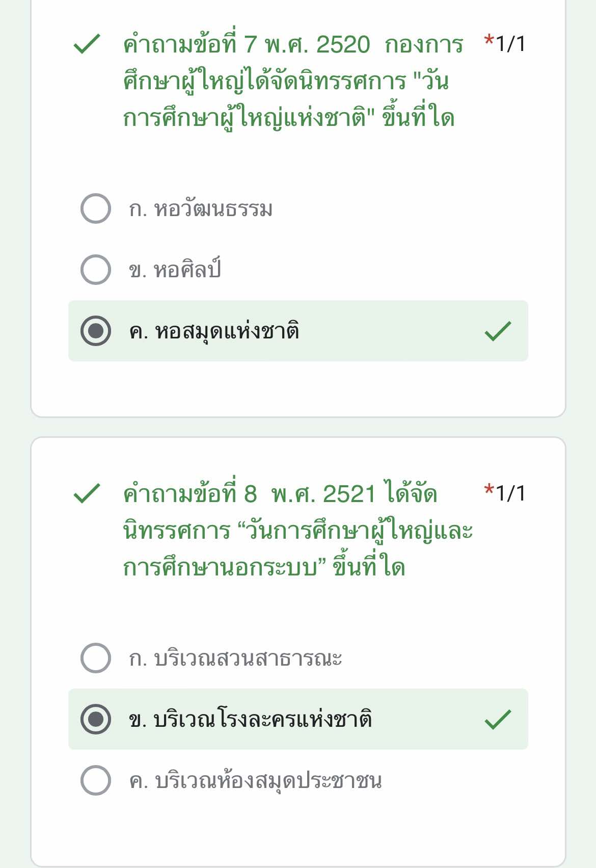Select radio option ค. หอสมุดแห่งชาติ
Image resolution: width=596 pixels, height=868 pixels.
(x=96, y=331)
